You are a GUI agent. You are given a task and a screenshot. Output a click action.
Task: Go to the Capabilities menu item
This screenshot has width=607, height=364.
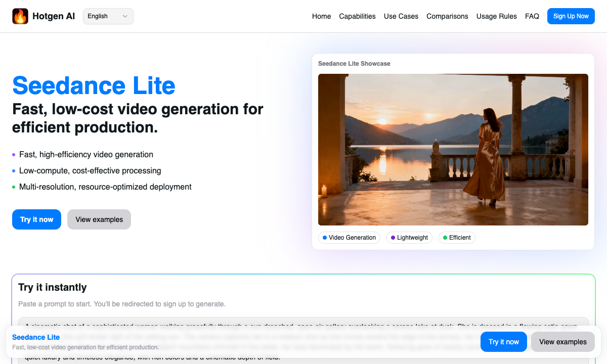tap(357, 16)
